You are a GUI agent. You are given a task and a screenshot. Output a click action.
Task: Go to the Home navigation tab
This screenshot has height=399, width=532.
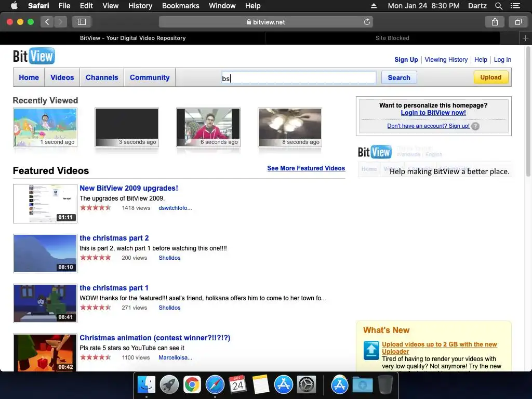[29, 77]
